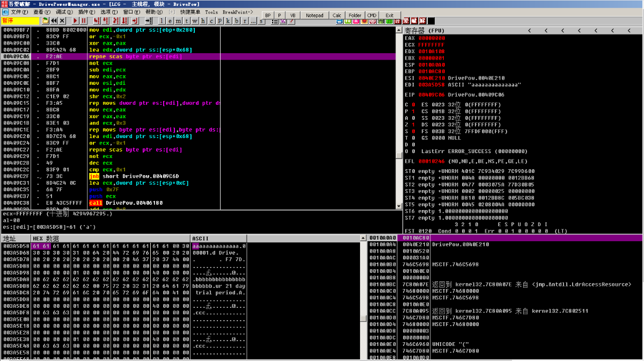The height and width of the screenshot is (361, 644).
Task: Click the 地址 column header in dump
Action: pos(16,239)
